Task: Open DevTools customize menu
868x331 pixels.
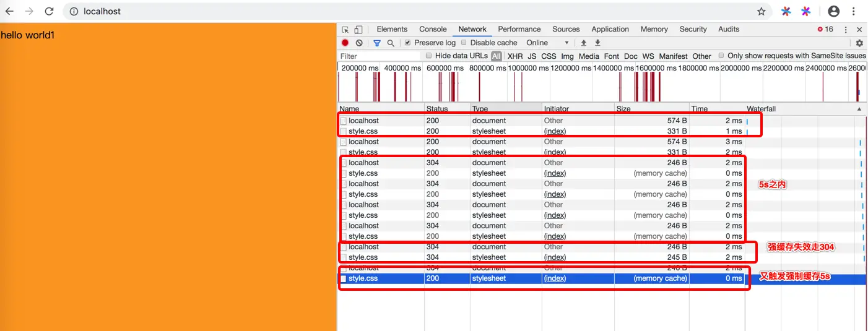Action: (x=846, y=29)
